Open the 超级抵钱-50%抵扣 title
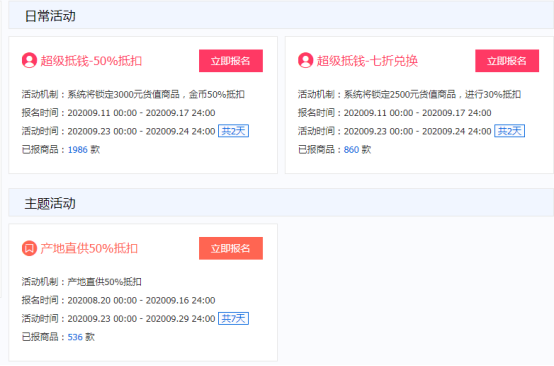 pos(91,61)
